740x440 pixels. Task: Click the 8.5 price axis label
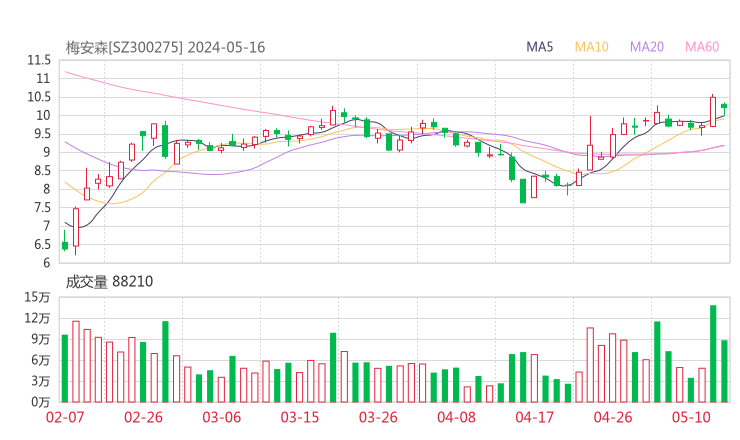click(42, 170)
